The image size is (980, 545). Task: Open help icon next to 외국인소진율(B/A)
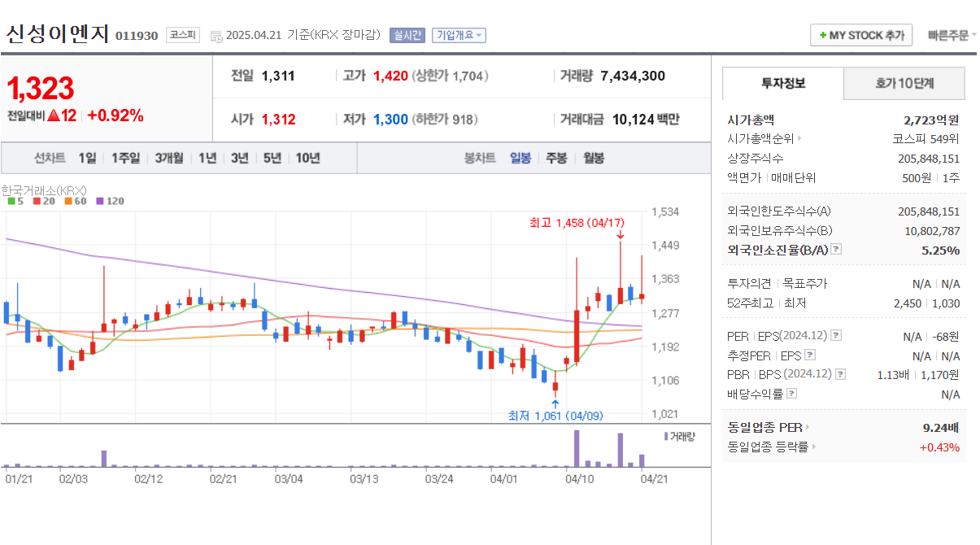tap(835, 250)
